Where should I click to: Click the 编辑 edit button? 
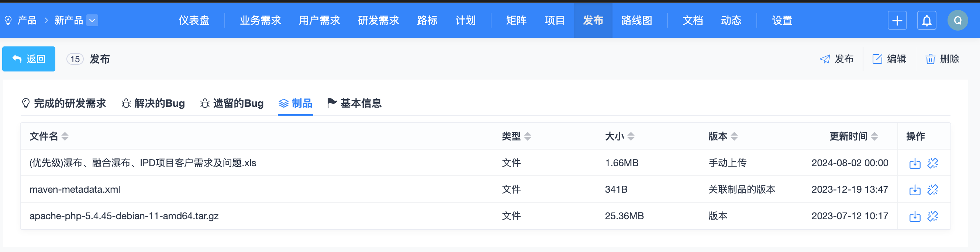(x=889, y=59)
